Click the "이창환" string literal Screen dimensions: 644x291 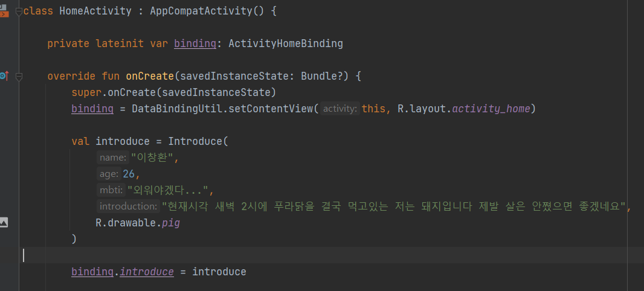(152, 158)
